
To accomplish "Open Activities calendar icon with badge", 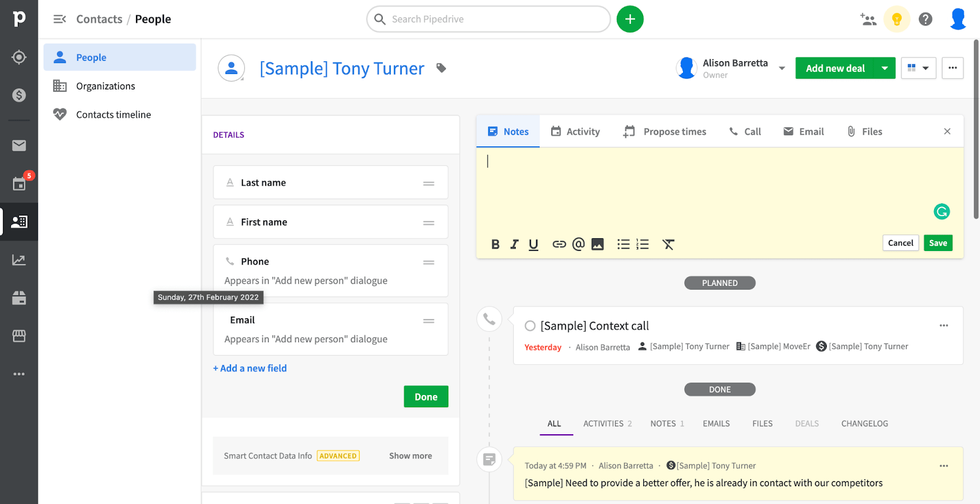I will click(19, 183).
